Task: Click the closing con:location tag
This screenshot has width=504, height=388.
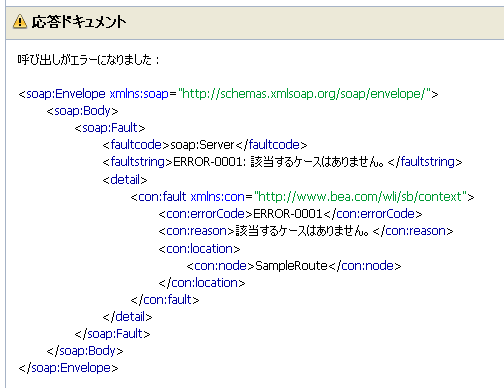Action: (202, 283)
